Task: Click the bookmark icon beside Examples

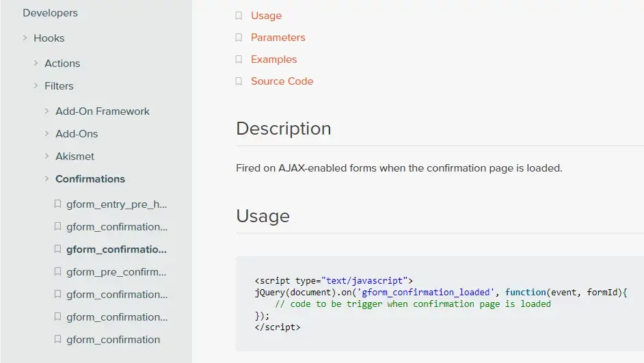Action: [239, 59]
